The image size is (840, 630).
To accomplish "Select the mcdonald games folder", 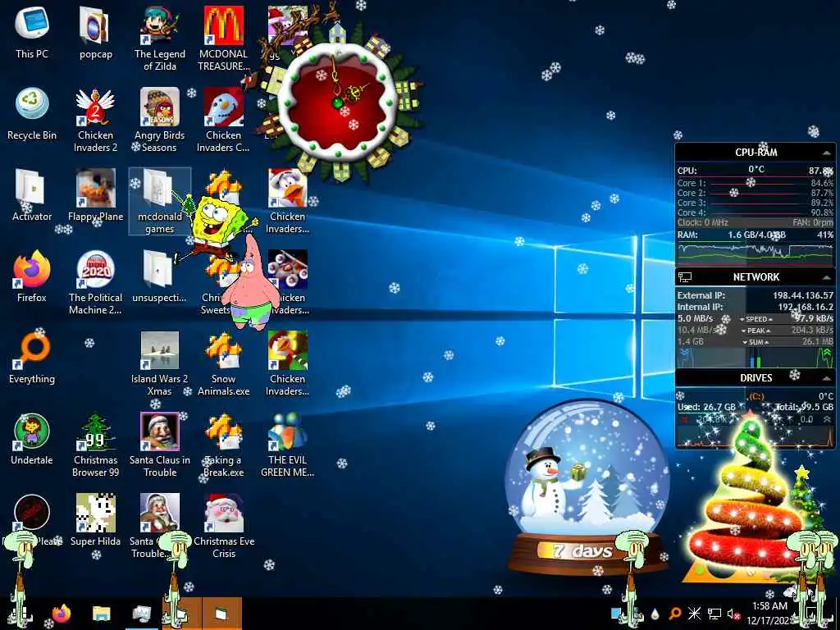I will point(160,201).
